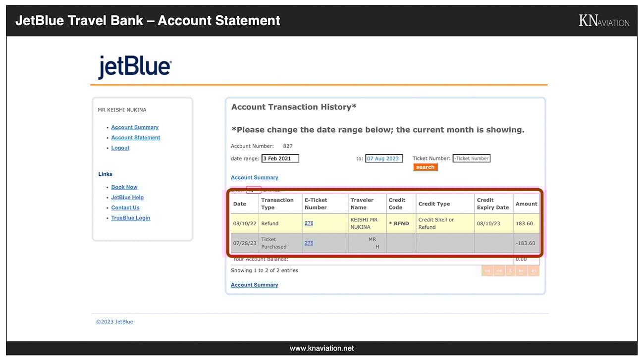The image size is (644, 361).
Task: Open e-ticket 279 in Ticket Purchased row
Action: 309,243
